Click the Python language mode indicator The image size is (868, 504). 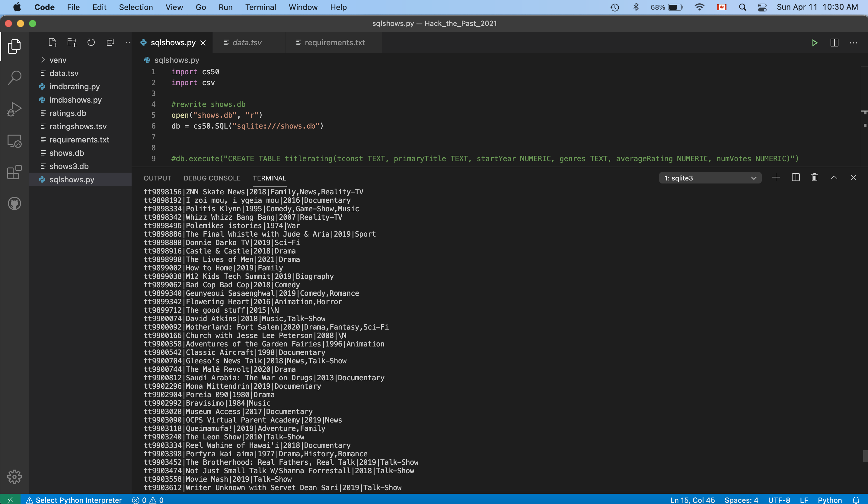coord(829,500)
